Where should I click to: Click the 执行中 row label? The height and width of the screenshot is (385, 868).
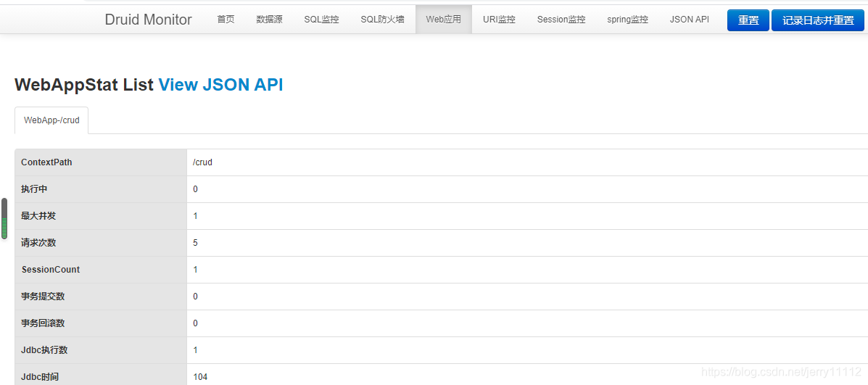coord(34,189)
